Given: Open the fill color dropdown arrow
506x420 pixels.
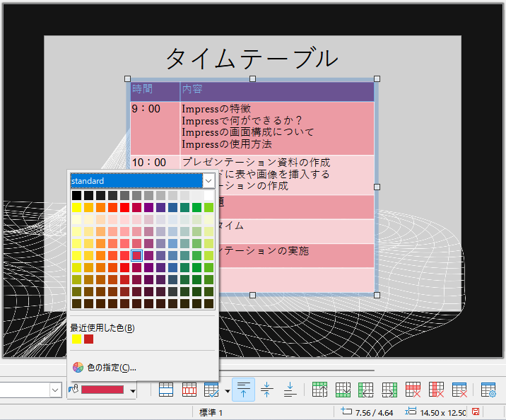Looking at the screenshot, I should (133, 391).
